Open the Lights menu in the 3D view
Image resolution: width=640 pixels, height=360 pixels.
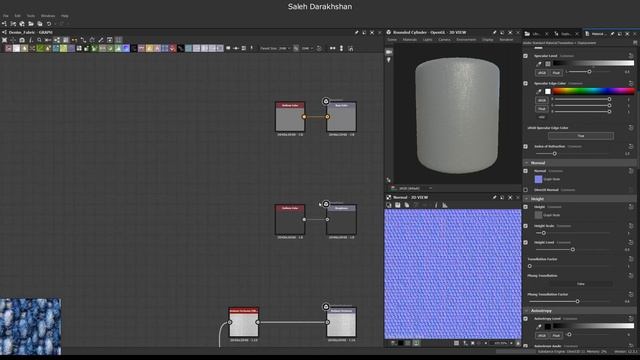[x=427, y=40]
